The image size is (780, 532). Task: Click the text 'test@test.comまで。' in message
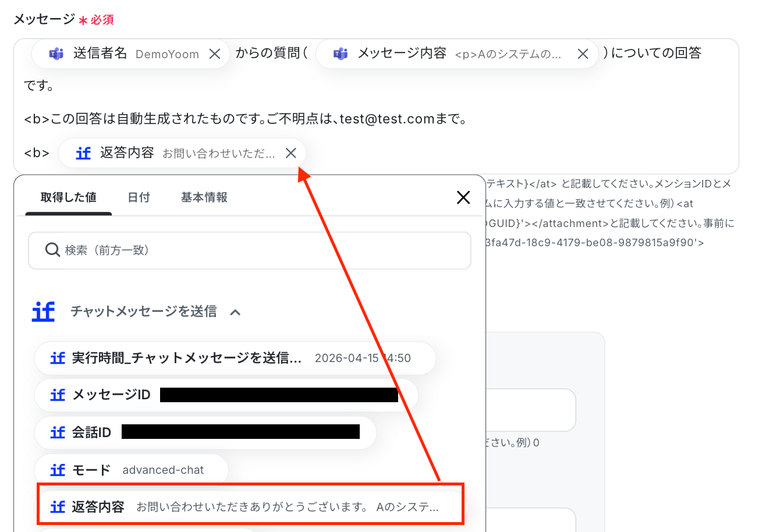[x=403, y=119]
